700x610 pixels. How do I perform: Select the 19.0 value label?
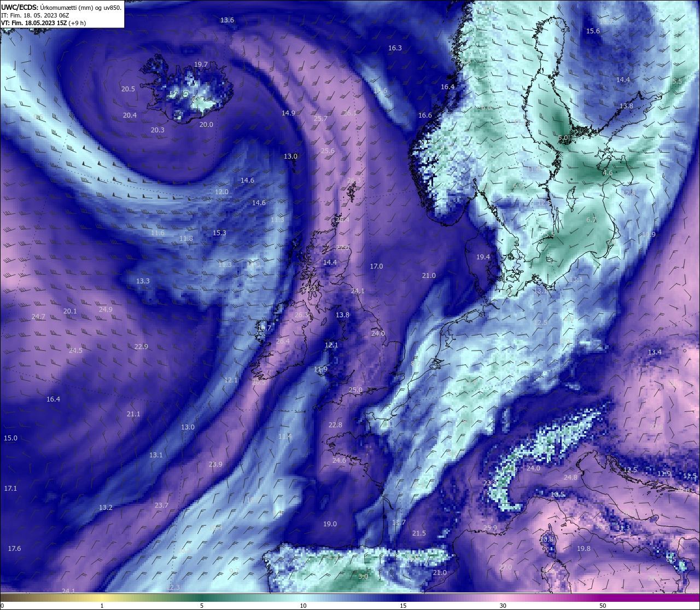click(x=330, y=524)
